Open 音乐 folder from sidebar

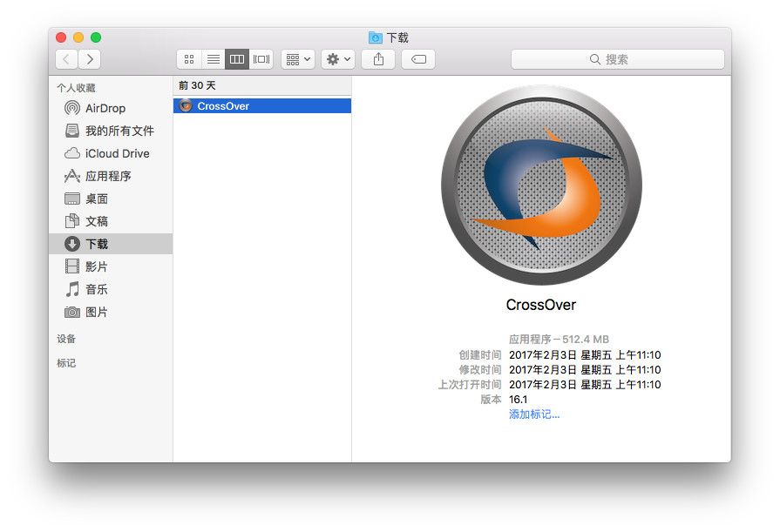tap(96, 289)
